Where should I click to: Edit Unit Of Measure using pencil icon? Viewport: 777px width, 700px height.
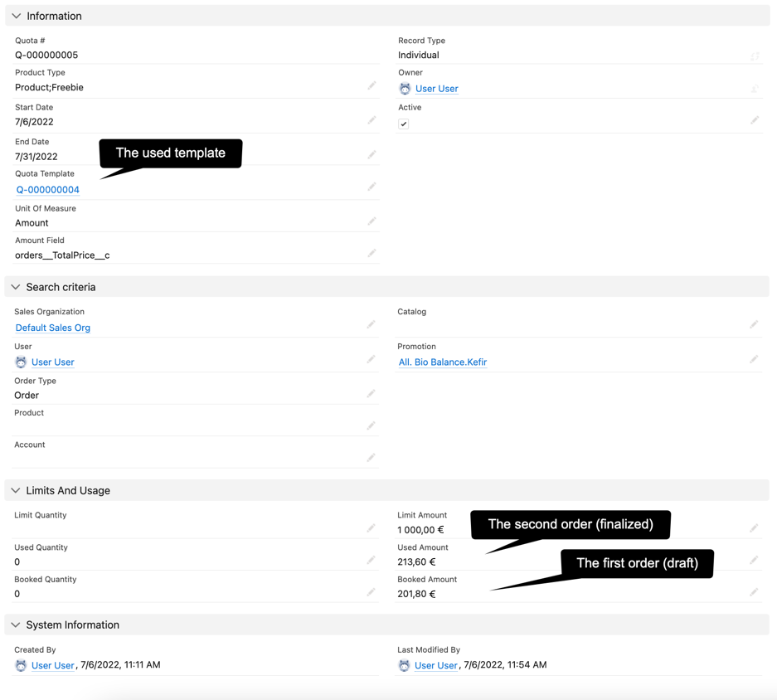pyautogui.click(x=372, y=221)
